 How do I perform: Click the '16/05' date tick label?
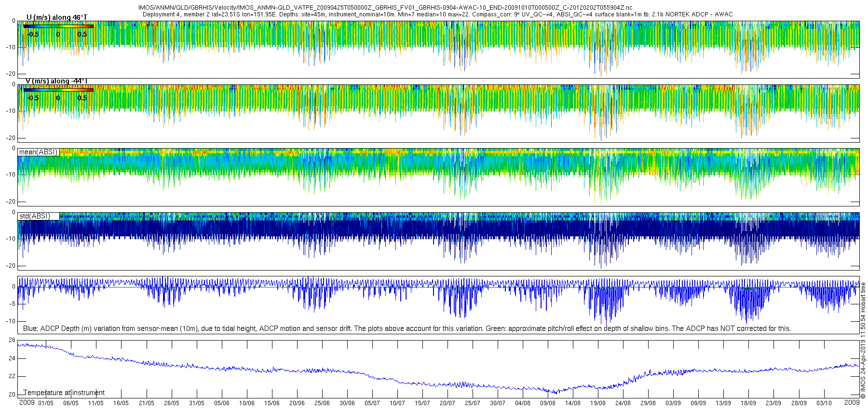[121, 403]
